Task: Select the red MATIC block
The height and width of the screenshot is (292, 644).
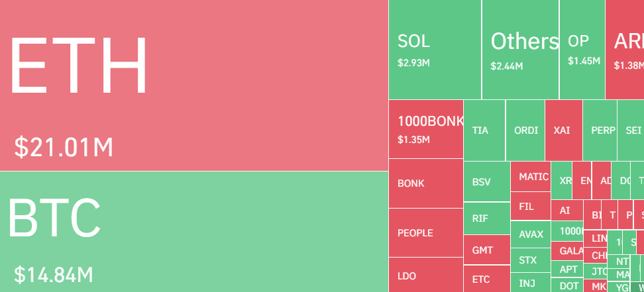Action: click(530, 177)
